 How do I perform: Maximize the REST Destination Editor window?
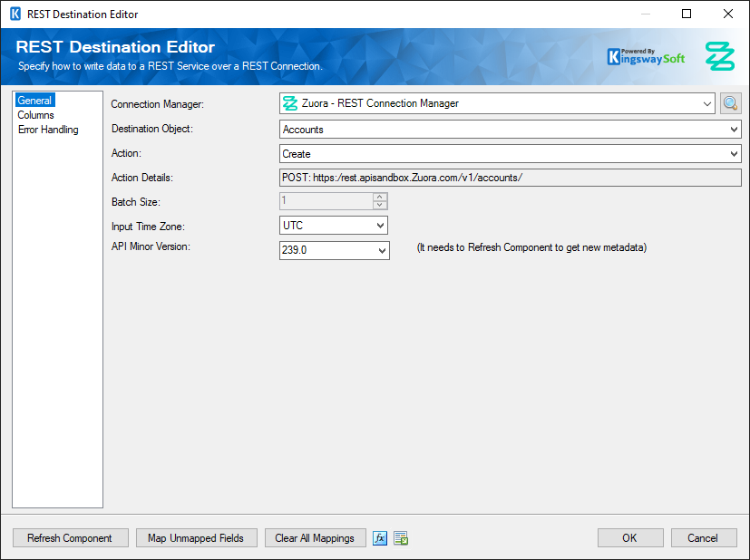tap(687, 14)
